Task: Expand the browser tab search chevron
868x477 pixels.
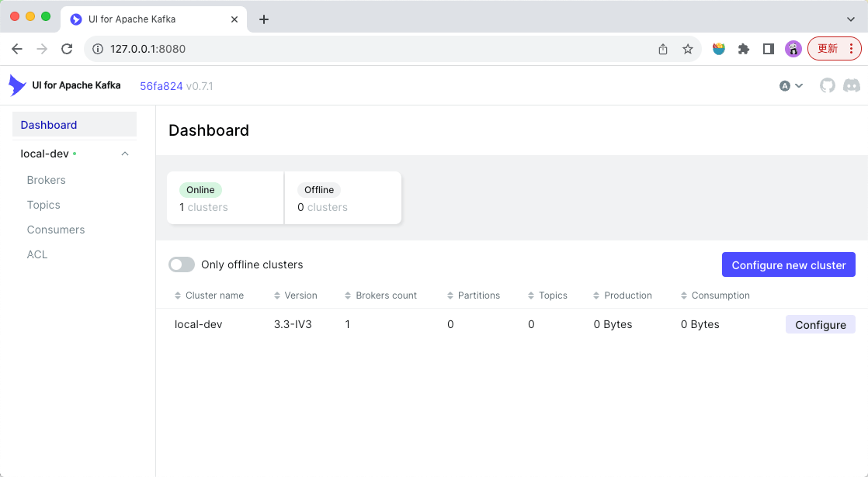Action: [850, 19]
